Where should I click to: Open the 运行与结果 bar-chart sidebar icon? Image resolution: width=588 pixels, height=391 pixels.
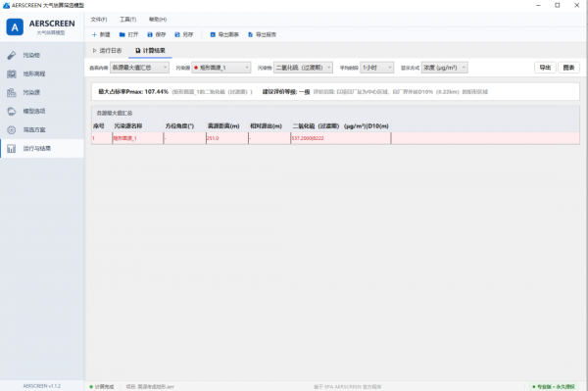point(12,149)
